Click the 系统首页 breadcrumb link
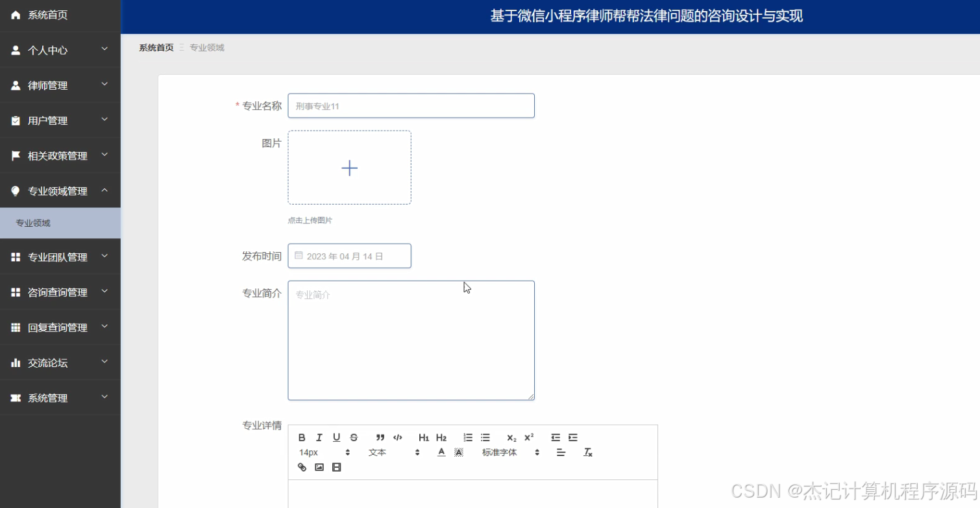Viewport: 980px width, 508px height. pos(156,47)
